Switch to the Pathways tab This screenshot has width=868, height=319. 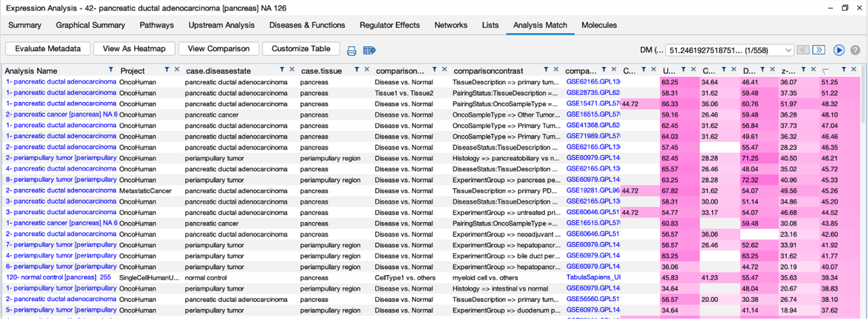click(x=156, y=25)
